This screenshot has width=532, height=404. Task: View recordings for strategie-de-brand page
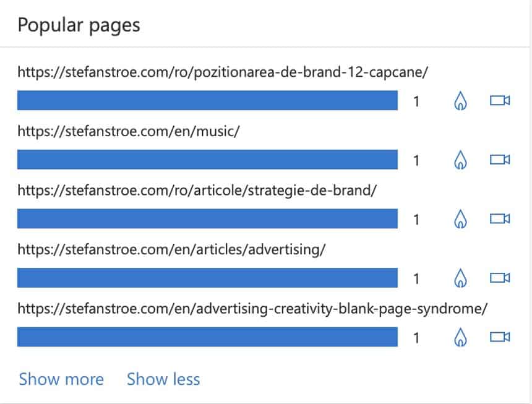tap(500, 219)
